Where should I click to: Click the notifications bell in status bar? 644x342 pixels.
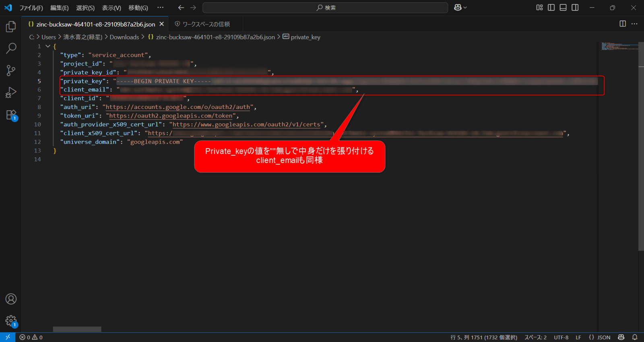635,337
